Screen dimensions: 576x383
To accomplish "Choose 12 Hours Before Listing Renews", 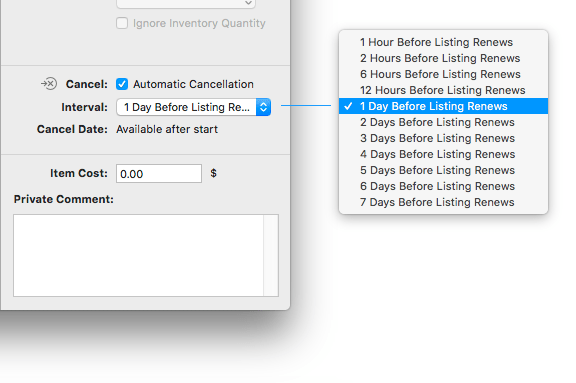I will click(x=443, y=90).
